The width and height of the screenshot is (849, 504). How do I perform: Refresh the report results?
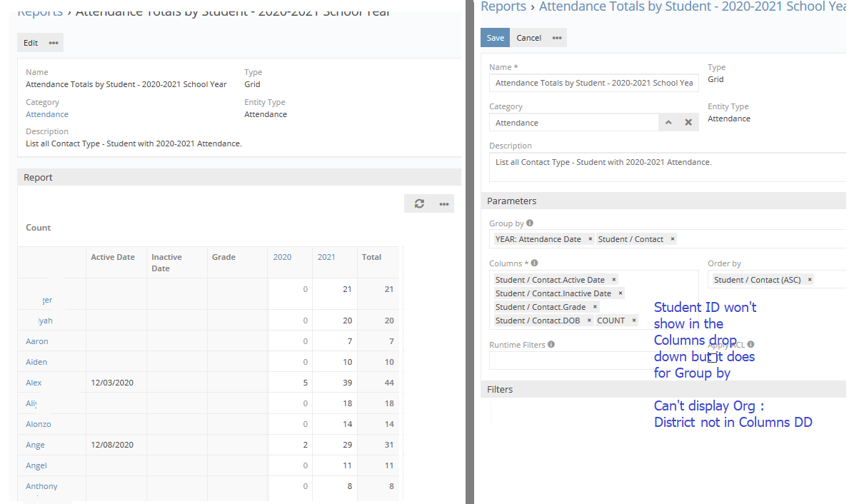419,204
